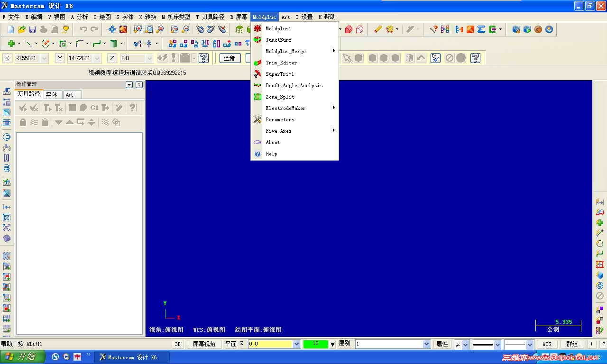
Task: Expand the ElectrodeMaker submenu
Action: 294,108
